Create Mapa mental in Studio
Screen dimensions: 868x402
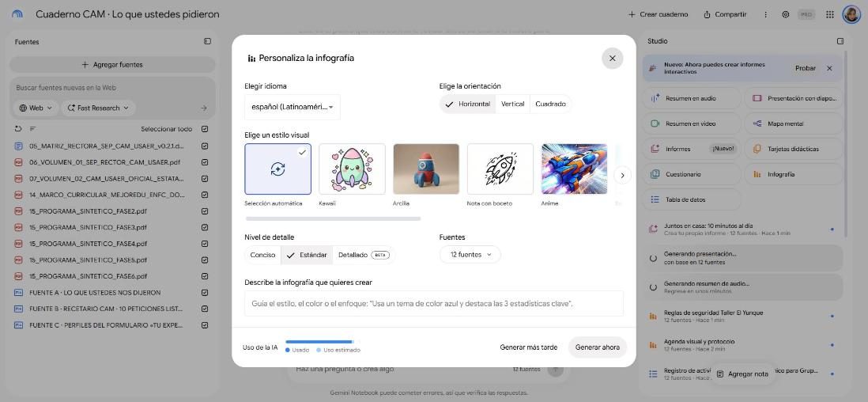(793, 123)
